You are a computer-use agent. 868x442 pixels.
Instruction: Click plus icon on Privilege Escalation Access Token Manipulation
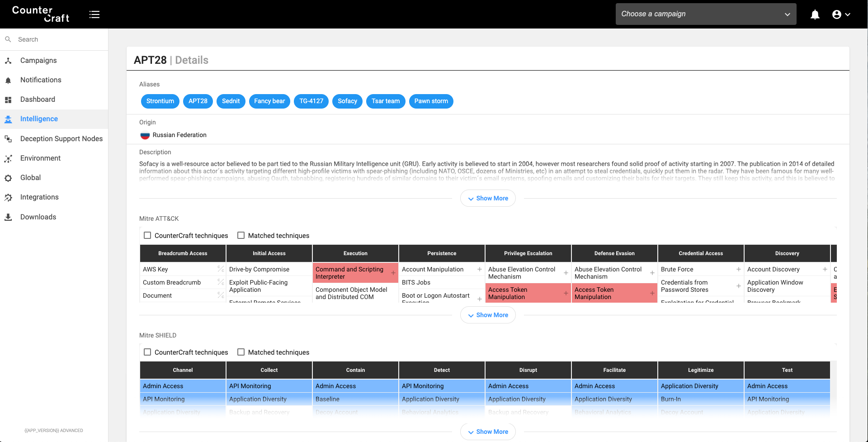point(566,293)
